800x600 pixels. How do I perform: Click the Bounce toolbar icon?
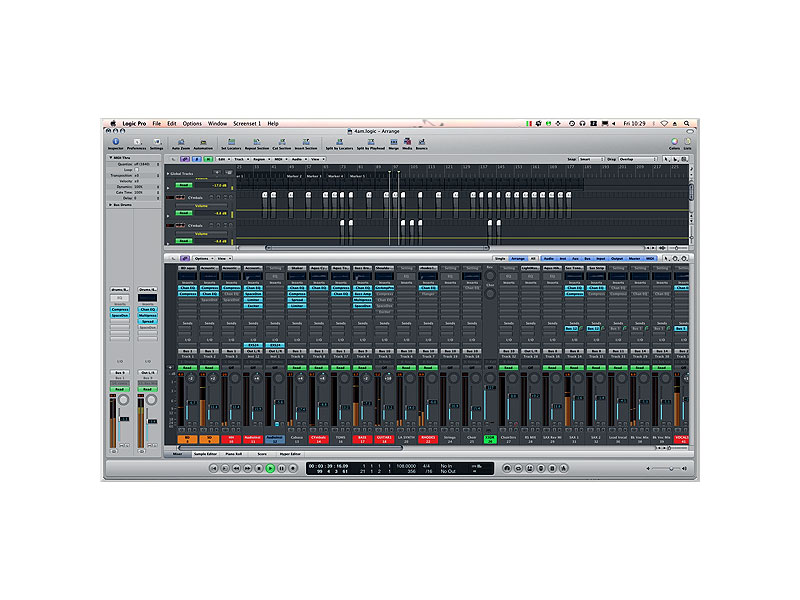[x=421, y=143]
